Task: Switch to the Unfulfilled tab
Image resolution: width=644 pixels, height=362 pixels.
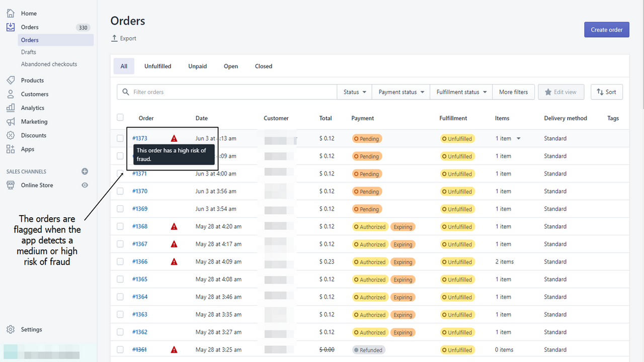Action: pos(157,66)
